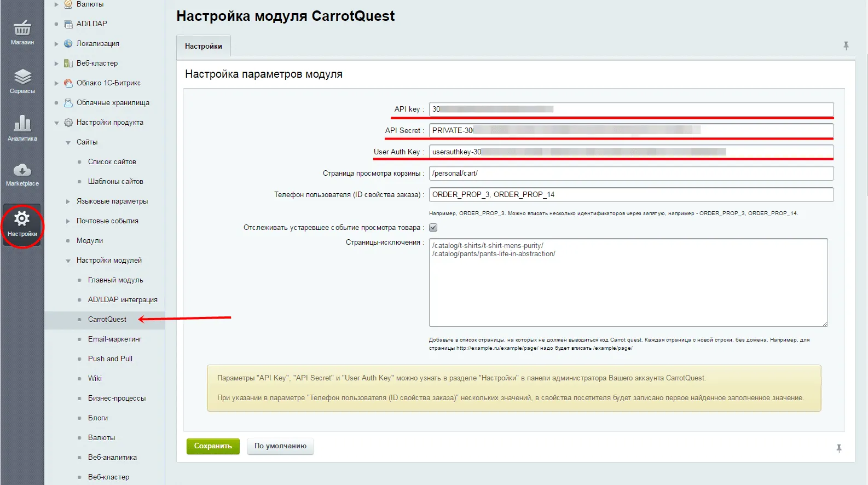
Task: Click the Облачные хранилища icon
Action: (x=68, y=102)
